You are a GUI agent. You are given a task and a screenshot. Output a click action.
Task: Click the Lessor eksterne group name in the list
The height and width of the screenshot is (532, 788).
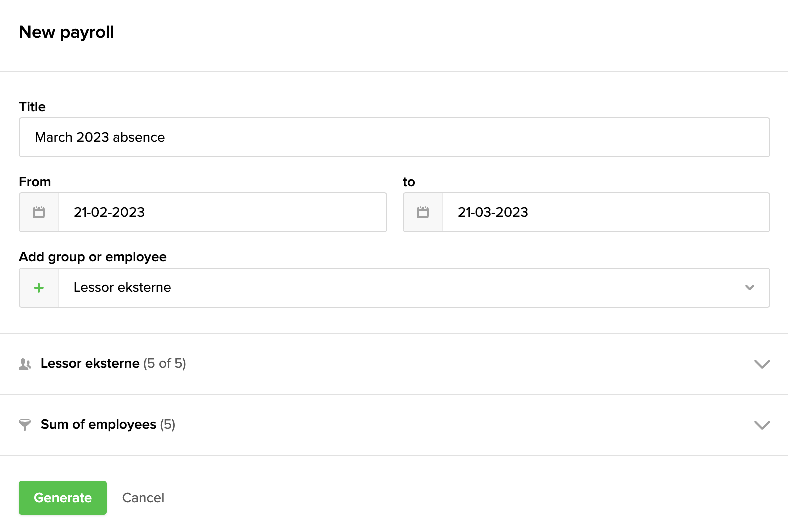[90, 363]
